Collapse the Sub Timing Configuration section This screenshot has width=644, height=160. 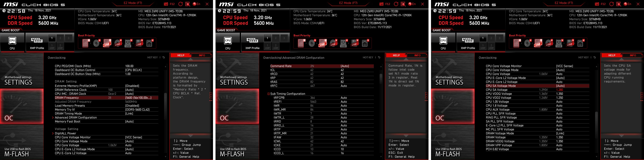pyautogui.click(x=269, y=94)
